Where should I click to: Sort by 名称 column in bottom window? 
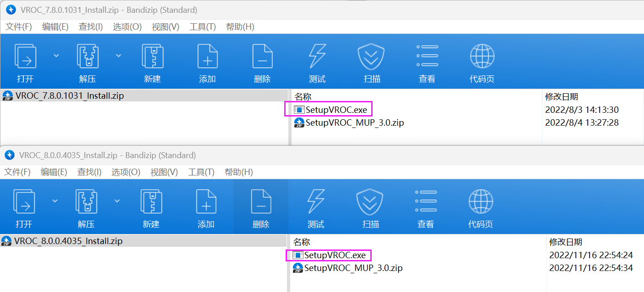click(x=302, y=242)
